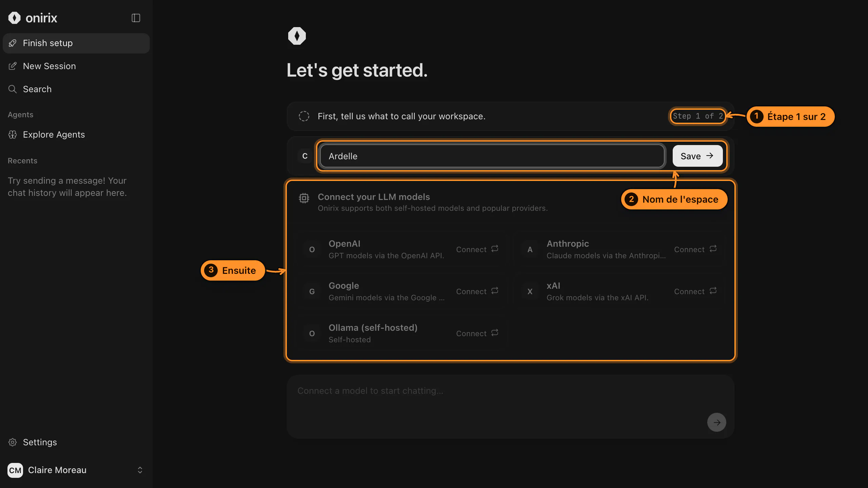
Task: Connect the Google provider
Action: 477,291
